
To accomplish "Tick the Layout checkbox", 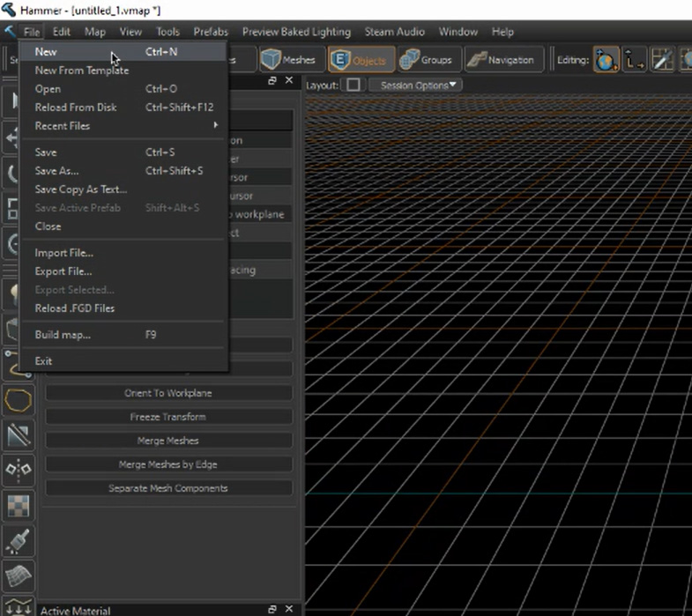I will pos(353,85).
